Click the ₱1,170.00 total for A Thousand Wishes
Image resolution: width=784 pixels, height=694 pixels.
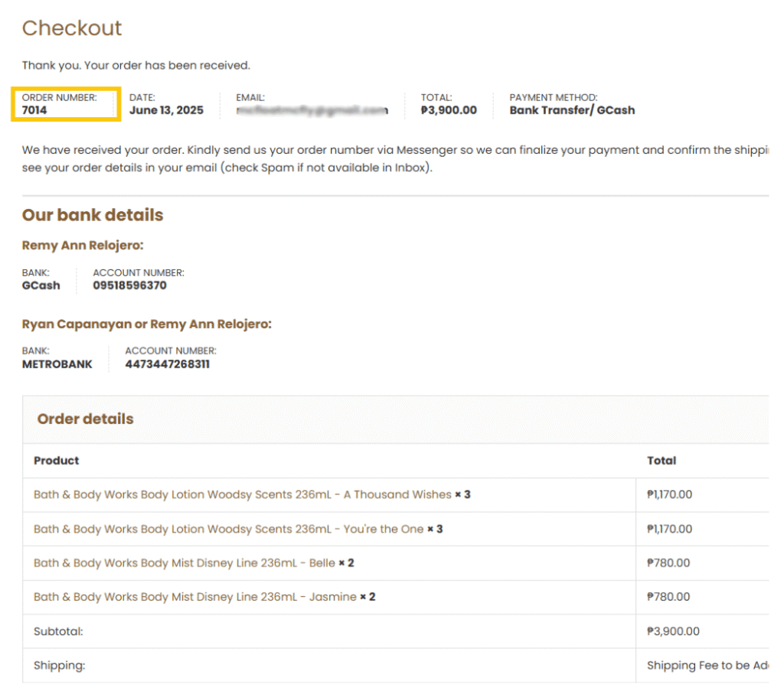[x=669, y=494]
